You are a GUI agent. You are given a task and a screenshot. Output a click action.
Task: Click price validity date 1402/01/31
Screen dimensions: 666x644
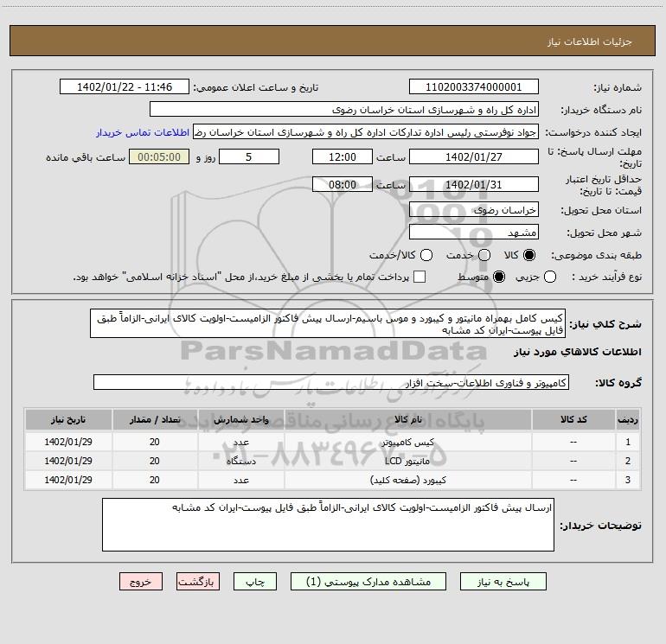(x=474, y=184)
